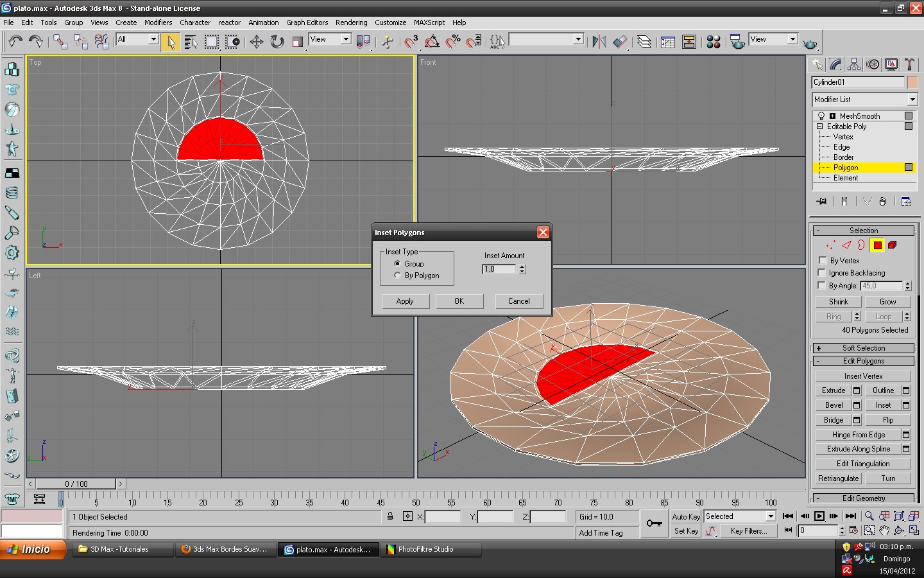Image resolution: width=924 pixels, height=578 pixels.
Task: Click the Select and Link tool
Action: coord(60,42)
